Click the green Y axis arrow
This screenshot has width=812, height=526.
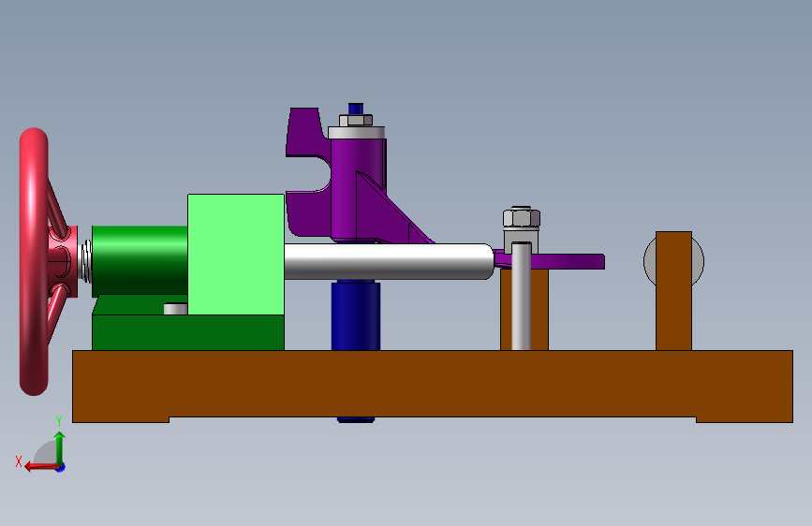[x=60, y=447]
